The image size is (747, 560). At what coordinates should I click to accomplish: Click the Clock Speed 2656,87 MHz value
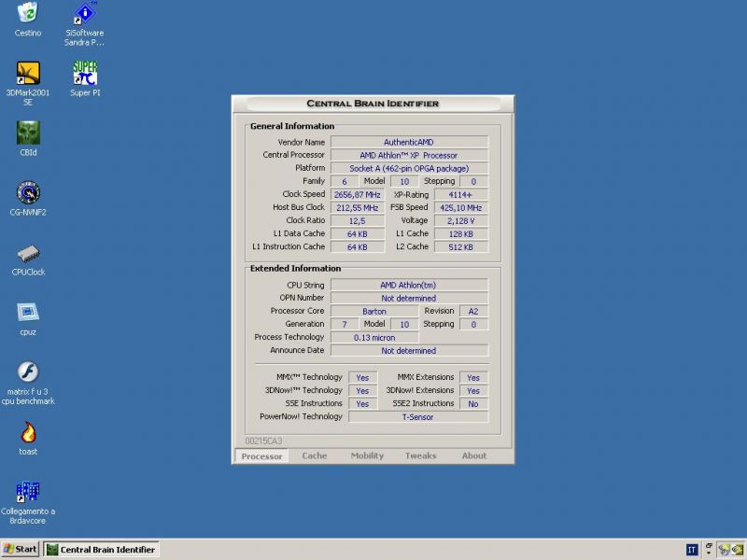358,194
